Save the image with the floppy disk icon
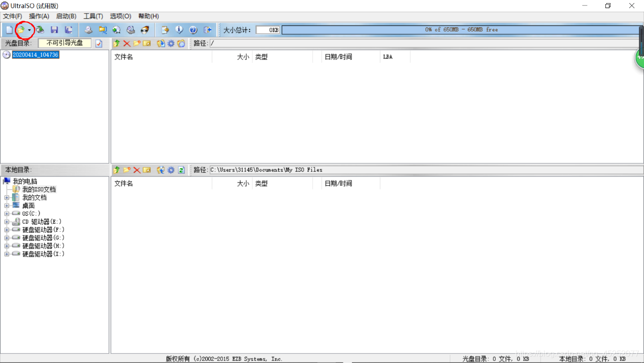This screenshot has height=363, width=644. coord(54,30)
